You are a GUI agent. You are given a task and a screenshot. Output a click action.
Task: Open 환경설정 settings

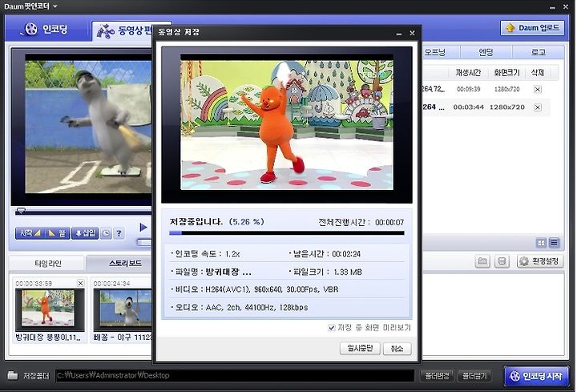point(540,261)
